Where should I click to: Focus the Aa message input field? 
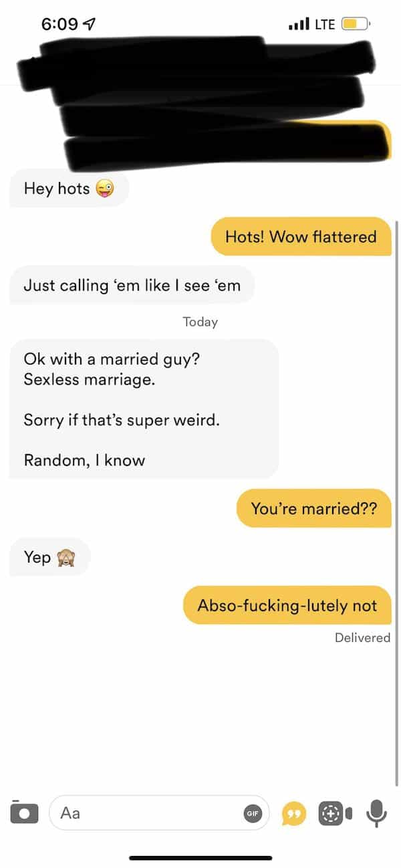(159, 813)
